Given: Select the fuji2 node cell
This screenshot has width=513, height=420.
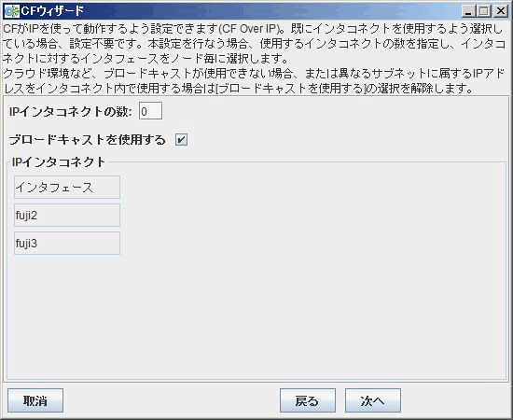Looking at the screenshot, I should pos(67,215).
